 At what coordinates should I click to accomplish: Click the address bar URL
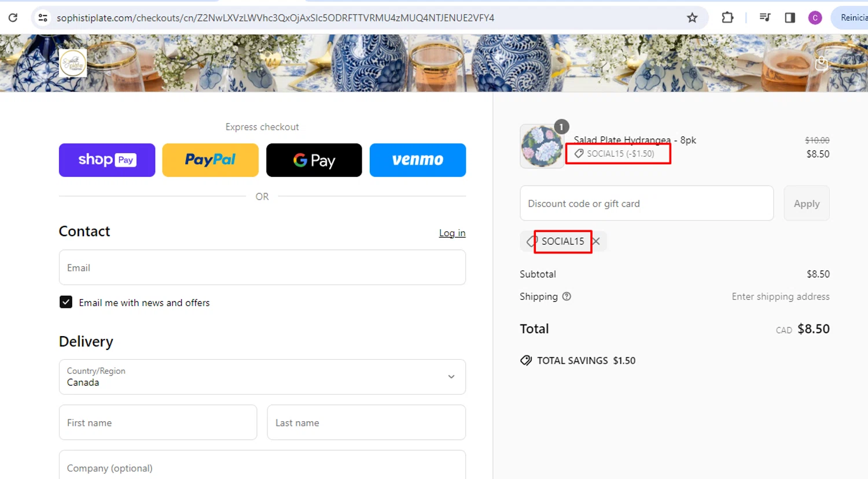(275, 18)
